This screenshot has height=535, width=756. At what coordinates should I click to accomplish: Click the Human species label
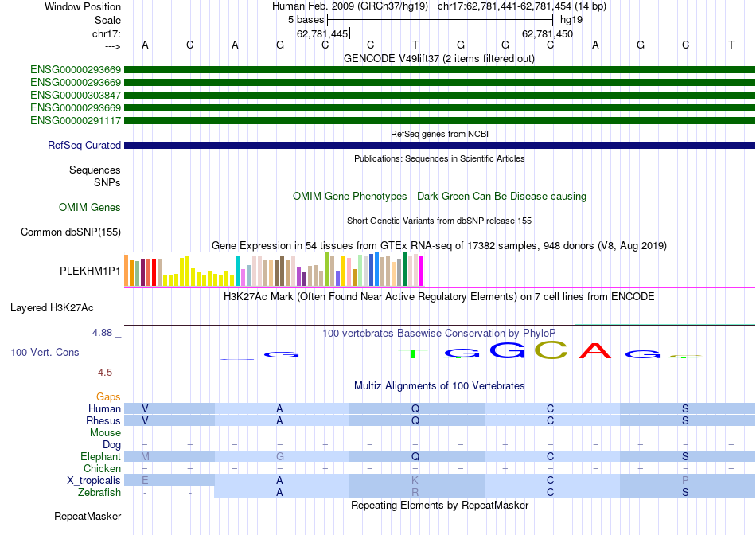click(104, 408)
